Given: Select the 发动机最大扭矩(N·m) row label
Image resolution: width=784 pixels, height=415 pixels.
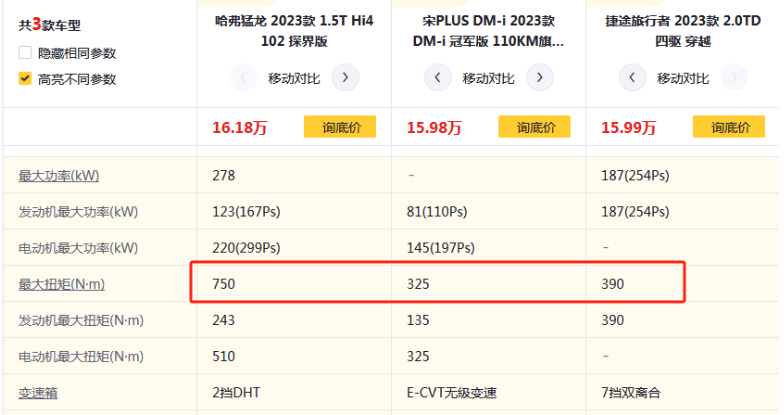Looking at the screenshot, I should tap(81, 320).
